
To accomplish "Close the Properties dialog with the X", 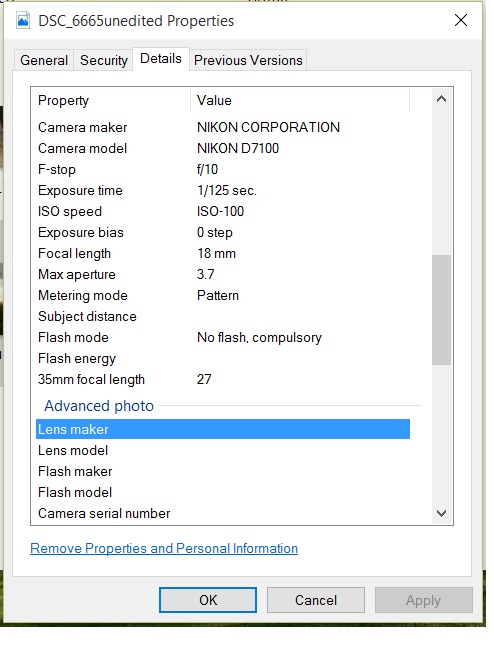I will pyautogui.click(x=460, y=20).
